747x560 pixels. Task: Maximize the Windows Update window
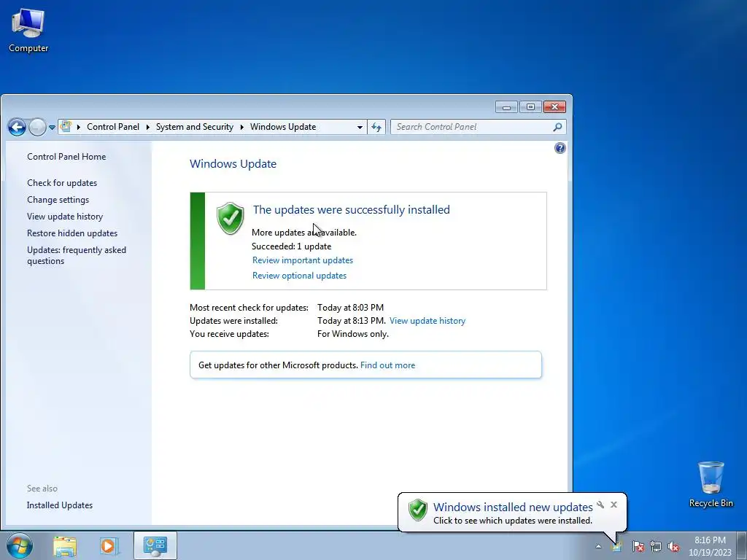click(x=530, y=107)
